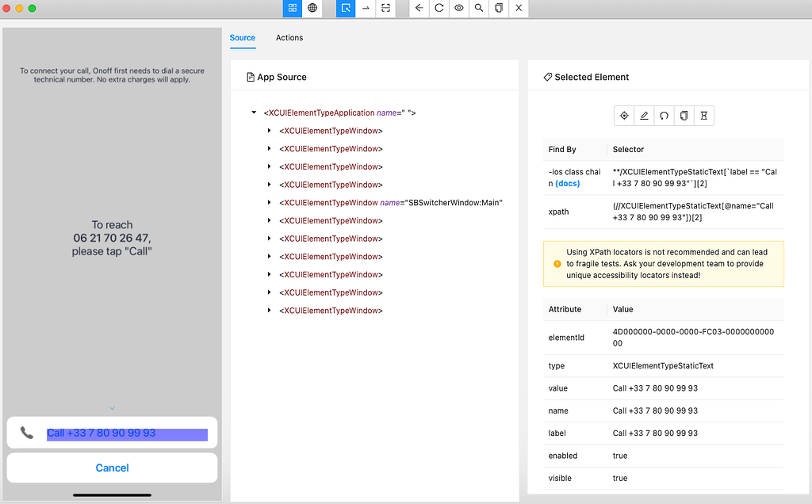
Task: Copy XML source to clipboard in the top toolbar
Action: [x=499, y=8]
